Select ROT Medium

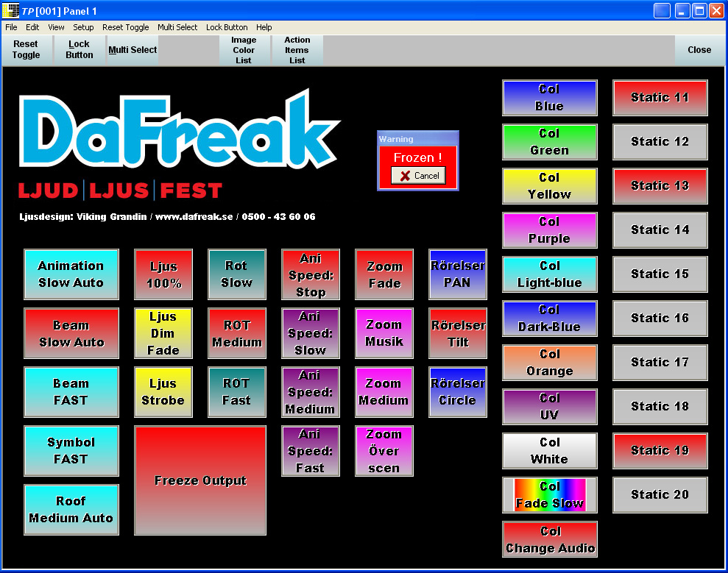[237, 333]
